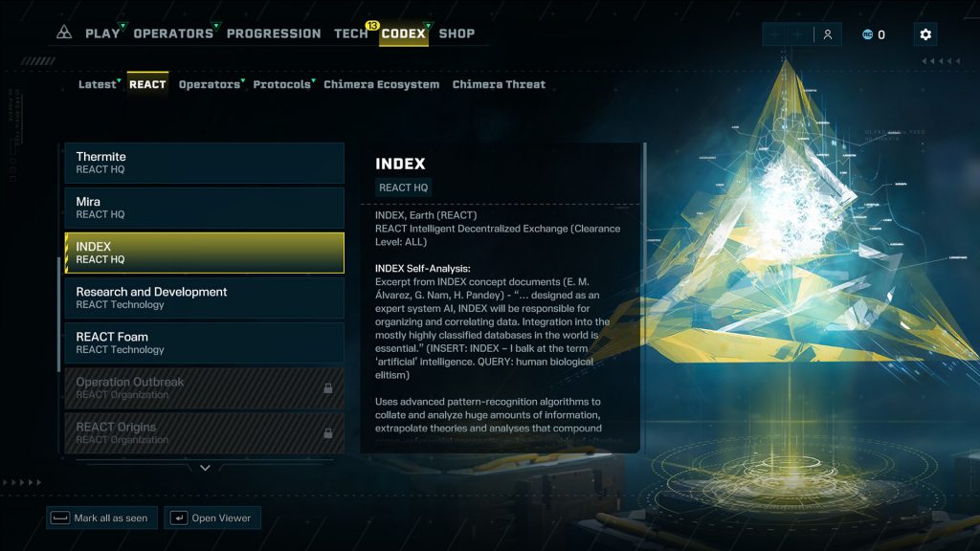This screenshot has width=980, height=551.
Task: Click the Enter key icon by Open Viewer
Action: coord(179,518)
